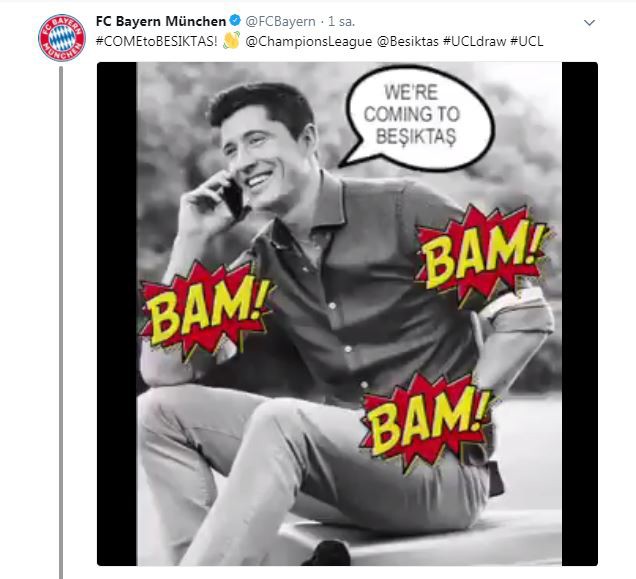The image size is (636, 579).
Task: Select the #UCL hashtag
Action: pos(527,41)
